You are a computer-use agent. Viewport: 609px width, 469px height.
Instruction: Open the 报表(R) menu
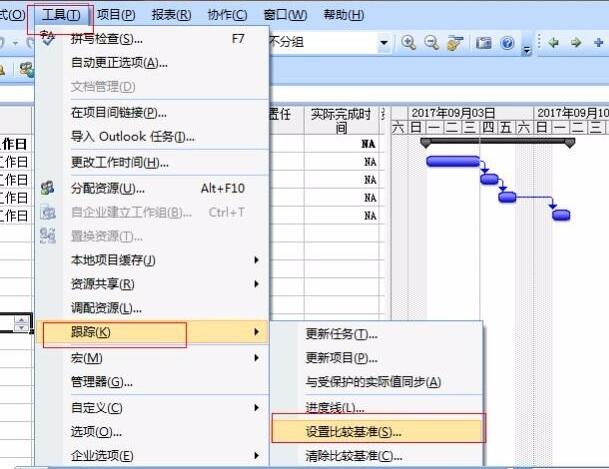click(171, 15)
